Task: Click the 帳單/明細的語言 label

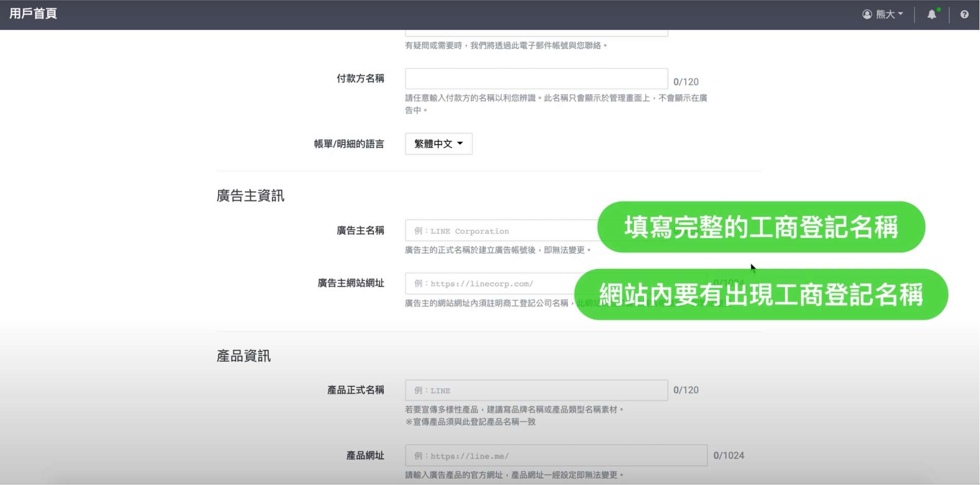Action: point(349,144)
